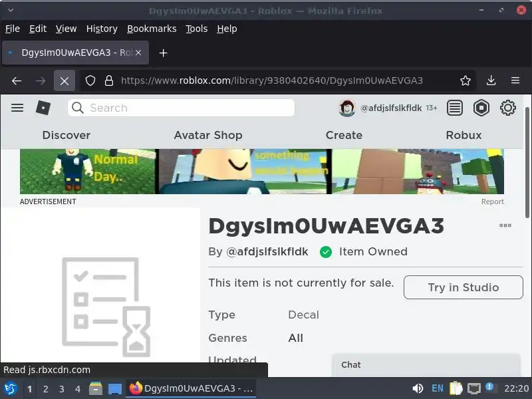
Task: Open Roblox settings gear
Action: click(508, 108)
